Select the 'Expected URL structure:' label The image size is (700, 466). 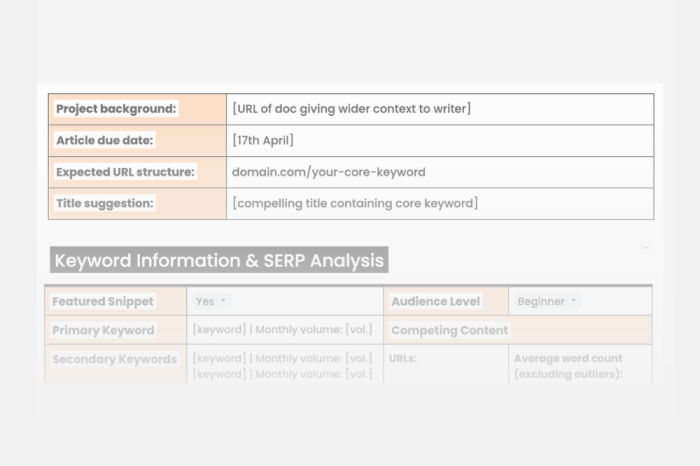(x=125, y=172)
